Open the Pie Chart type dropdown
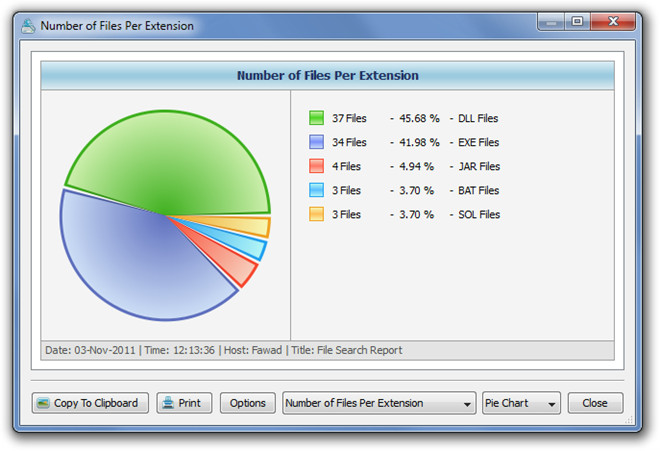Screen dimensions: 660x451 tap(521, 403)
